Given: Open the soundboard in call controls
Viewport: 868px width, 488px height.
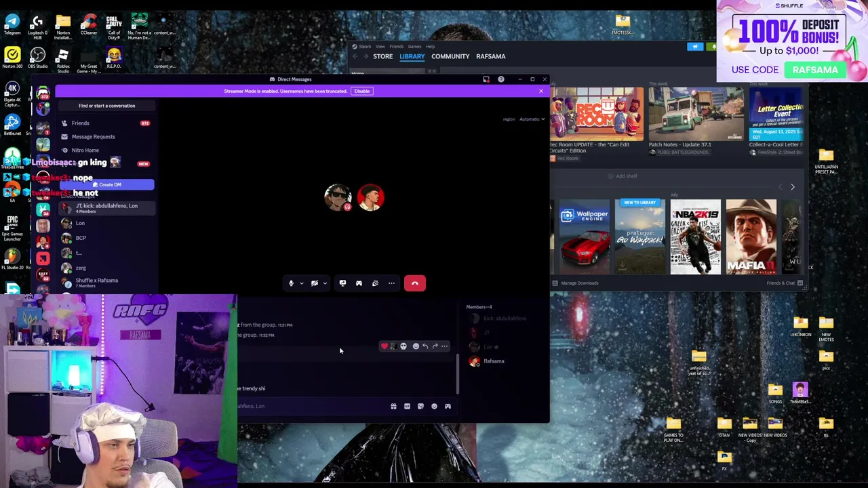Looking at the screenshot, I should pyautogui.click(x=375, y=283).
